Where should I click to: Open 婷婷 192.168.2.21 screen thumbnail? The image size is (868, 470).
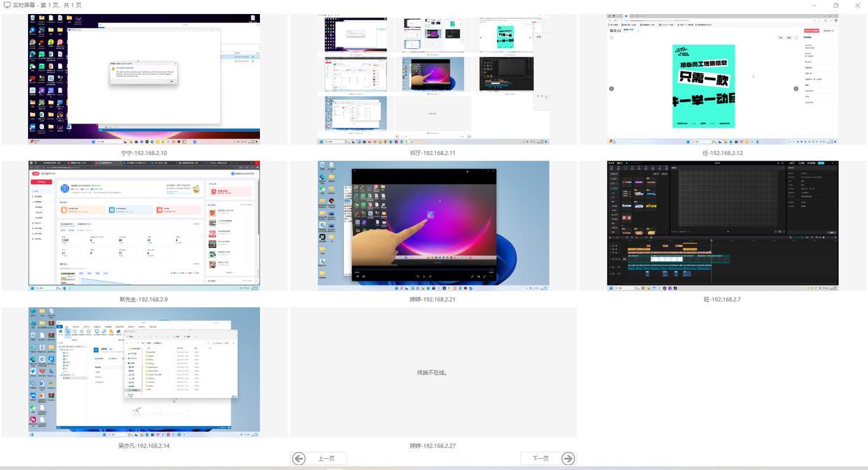pos(433,226)
